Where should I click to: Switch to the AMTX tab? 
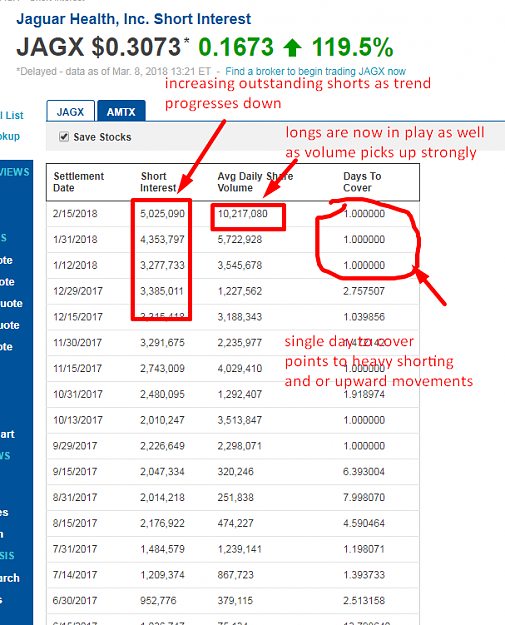click(121, 111)
